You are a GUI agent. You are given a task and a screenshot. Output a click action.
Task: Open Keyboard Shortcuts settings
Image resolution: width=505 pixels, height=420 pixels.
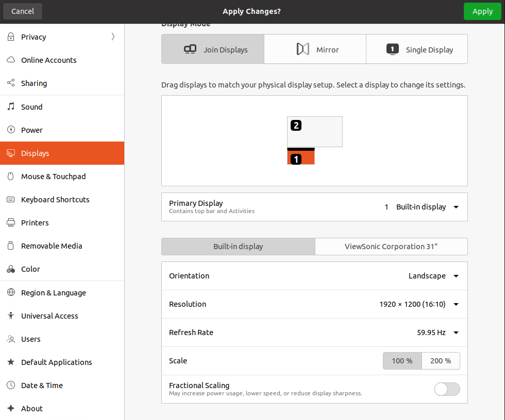point(62,199)
